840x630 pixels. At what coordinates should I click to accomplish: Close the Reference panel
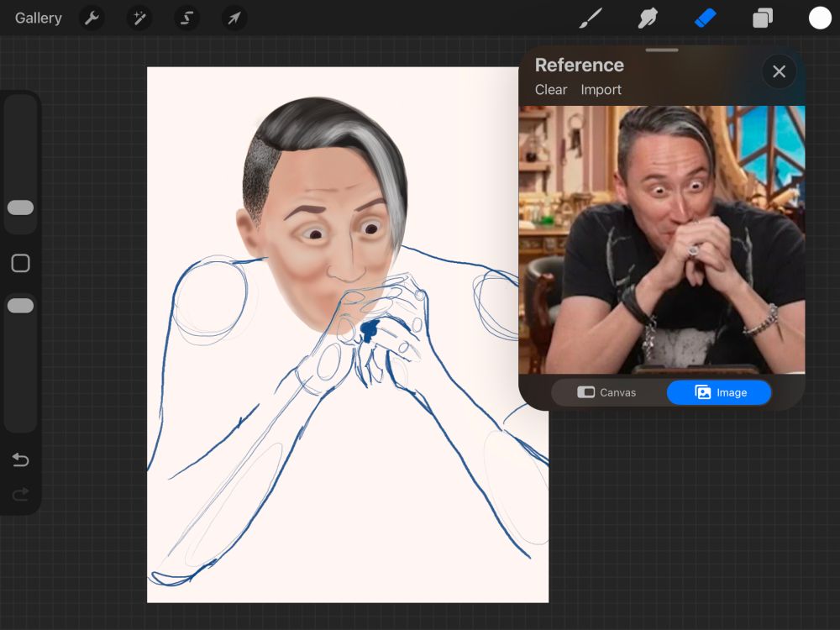point(779,71)
